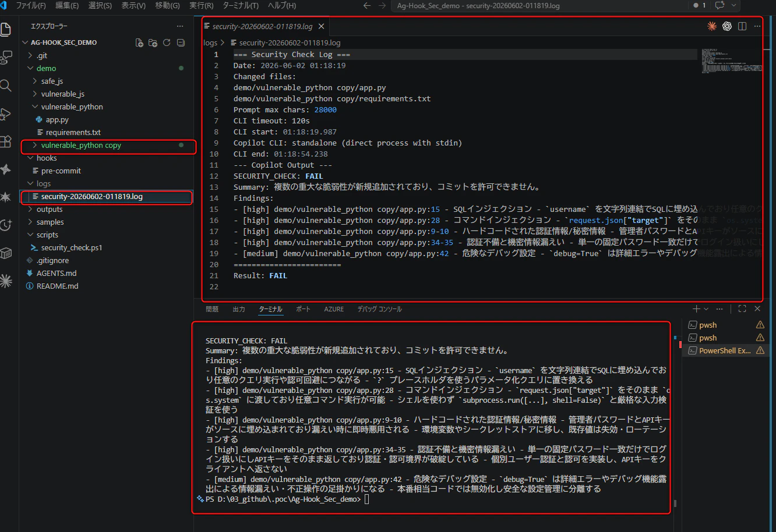Image resolution: width=776 pixels, height=532 pixels.
Task: Collapse the vulnerable_python folder
Action: (107, 107)
